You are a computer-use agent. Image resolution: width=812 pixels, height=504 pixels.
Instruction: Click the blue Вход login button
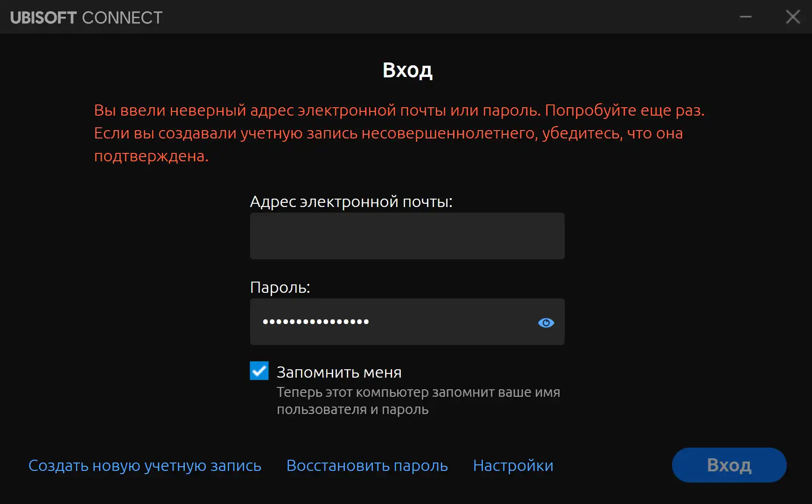729,465
